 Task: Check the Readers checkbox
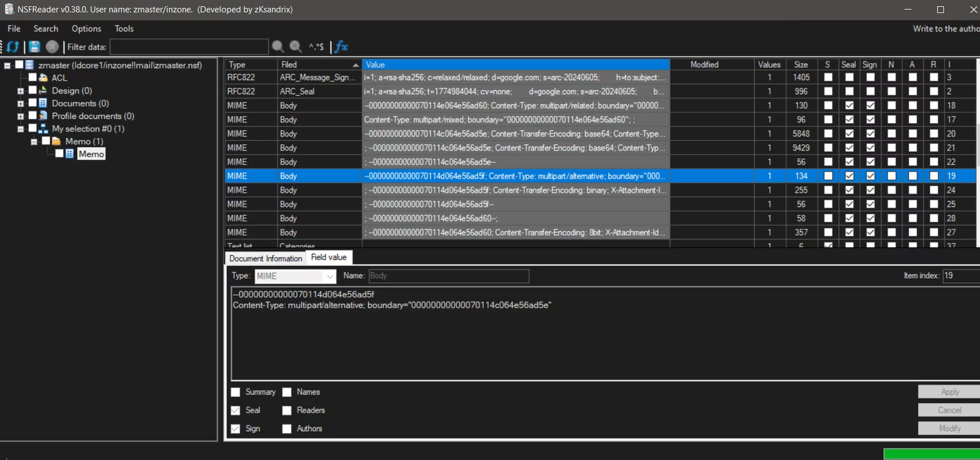(x=287, y=410)
